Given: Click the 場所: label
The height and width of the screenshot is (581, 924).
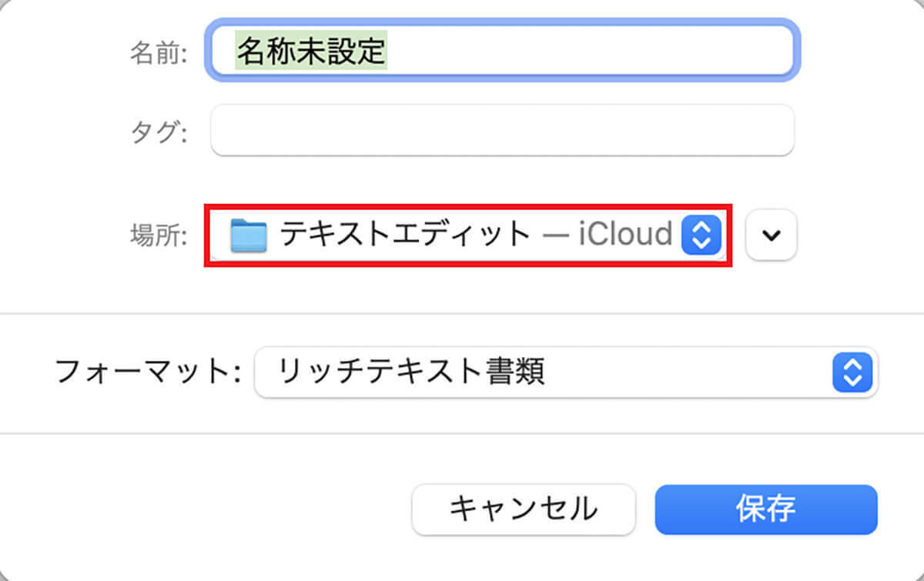Looking at the screenshot, I should click(159, 235).
